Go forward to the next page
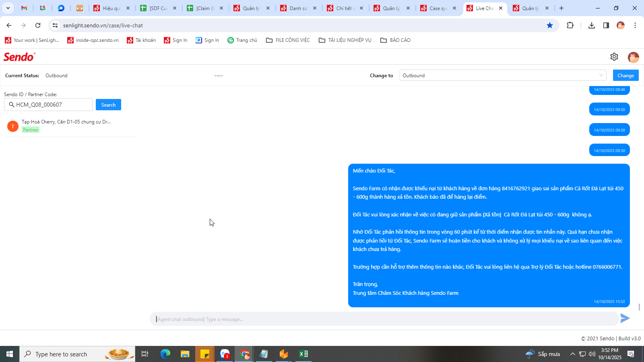The height and width of the screenshot is (362, 644). pos(23,25)
